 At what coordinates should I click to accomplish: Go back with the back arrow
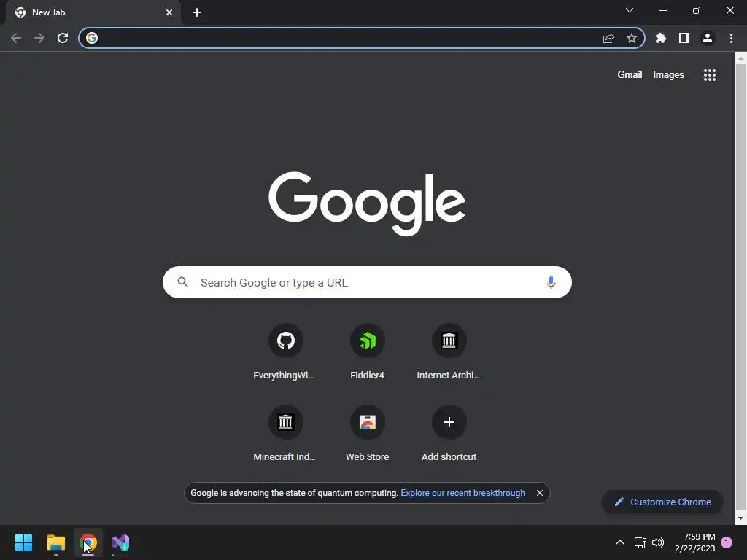(x=16, y=38)
